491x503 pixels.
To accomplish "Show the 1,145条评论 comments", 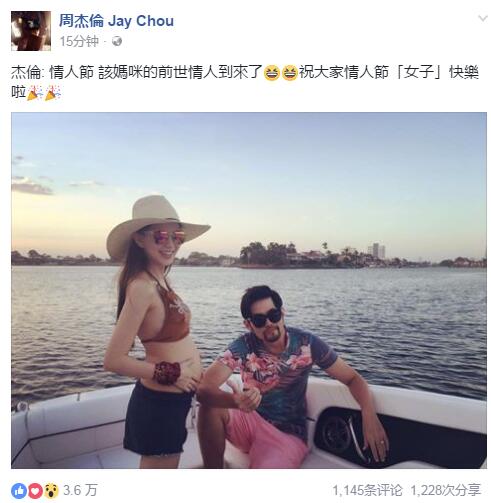I will coord(367,490).
